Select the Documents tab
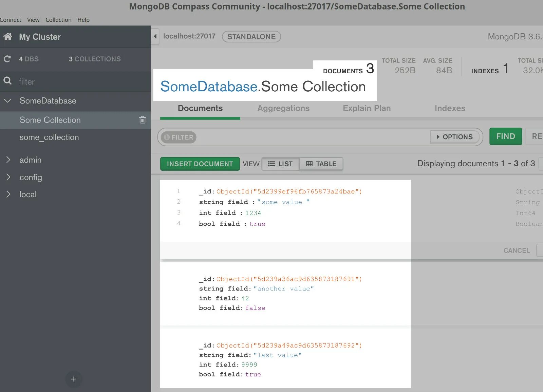The image size is (543, 392). 200,108
